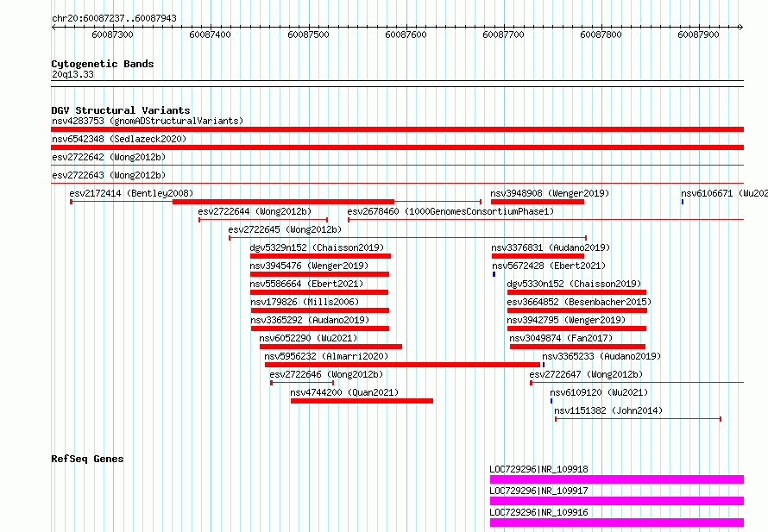Open the esv2722642 (Wong2012b) variant label
The image size is (768, 532).
(x=109, y=157)
